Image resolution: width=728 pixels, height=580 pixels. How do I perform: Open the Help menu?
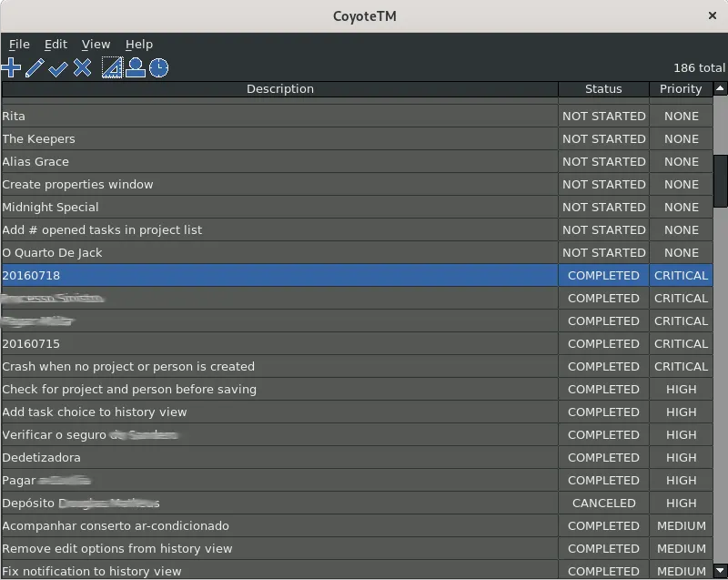pos(139,44)
